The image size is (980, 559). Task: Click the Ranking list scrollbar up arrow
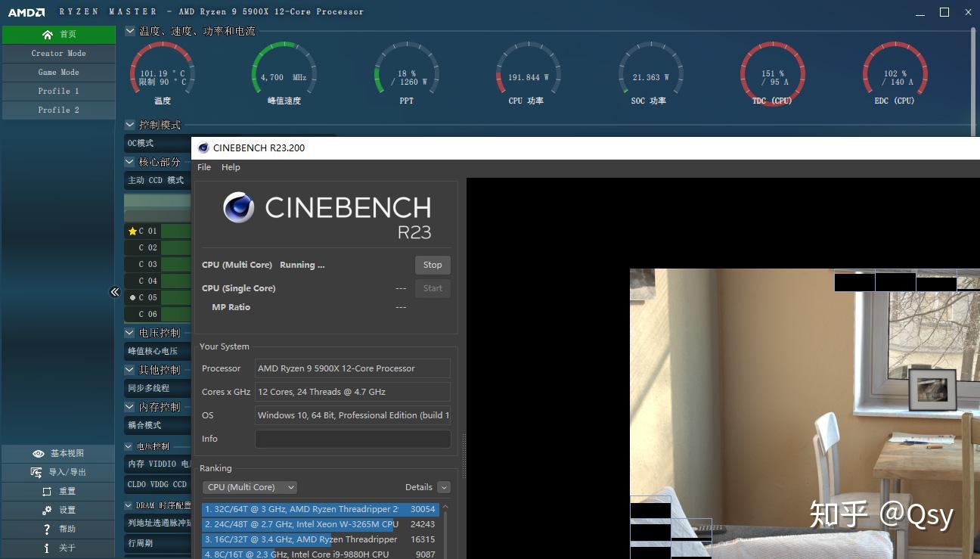coord(445,507)
